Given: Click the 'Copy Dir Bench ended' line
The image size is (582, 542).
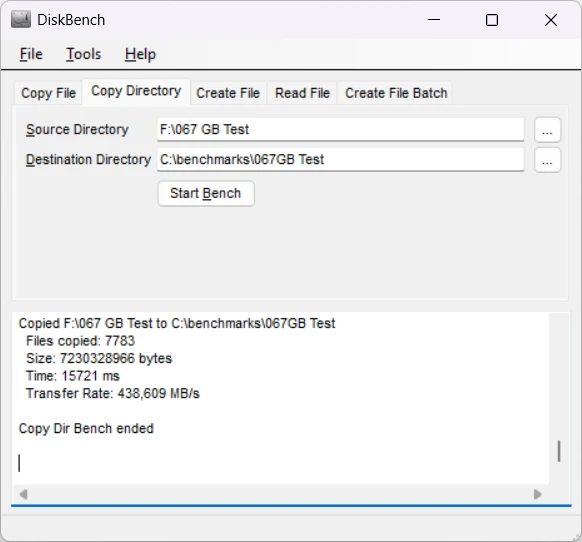Looking at the screenshot, I should [x=86, y=429].
